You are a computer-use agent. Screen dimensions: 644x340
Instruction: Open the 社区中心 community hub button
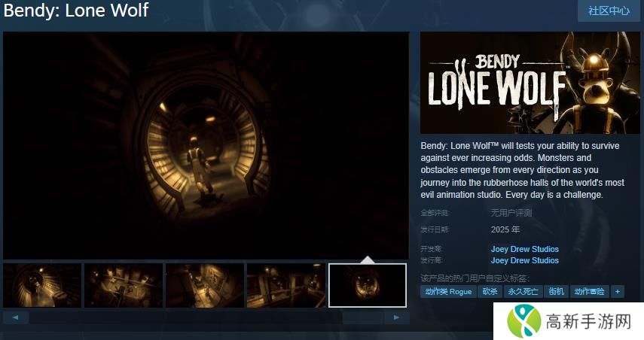[609, 11]
